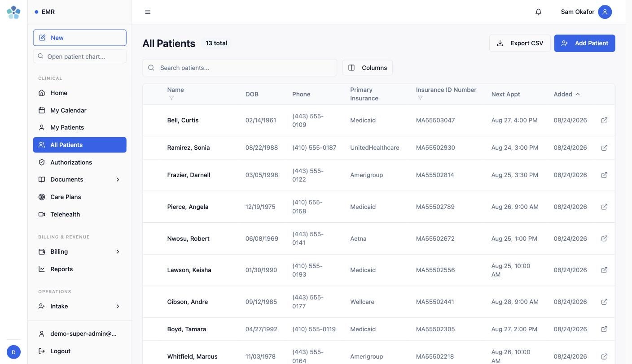Expand the Intake submenu chevron
Viewport: 632px width, 364px height.
point(118,306)
